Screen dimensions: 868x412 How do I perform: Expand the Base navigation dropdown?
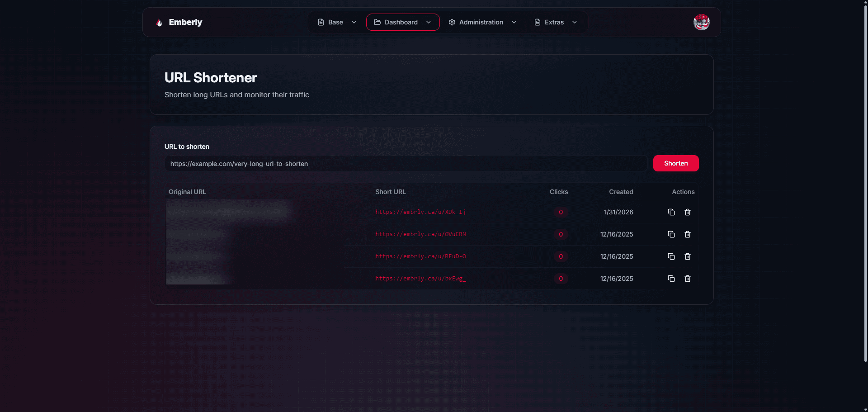(337, 22)
